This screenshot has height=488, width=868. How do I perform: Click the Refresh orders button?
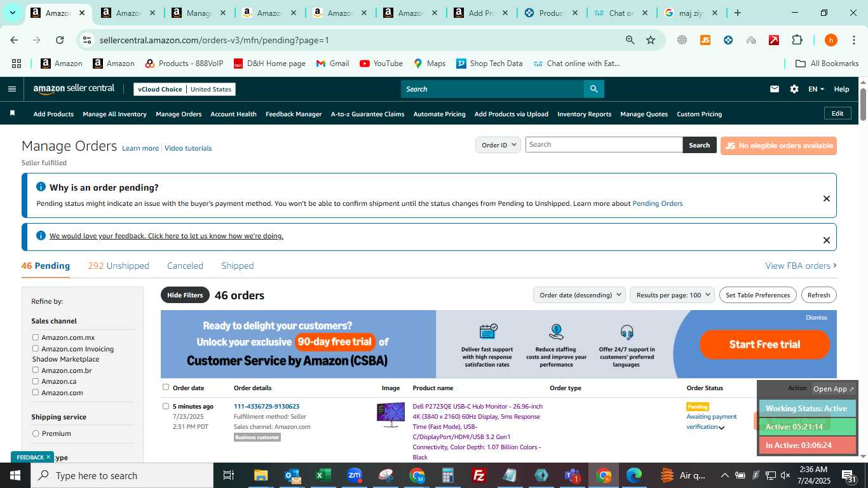(x=818, y=295)
